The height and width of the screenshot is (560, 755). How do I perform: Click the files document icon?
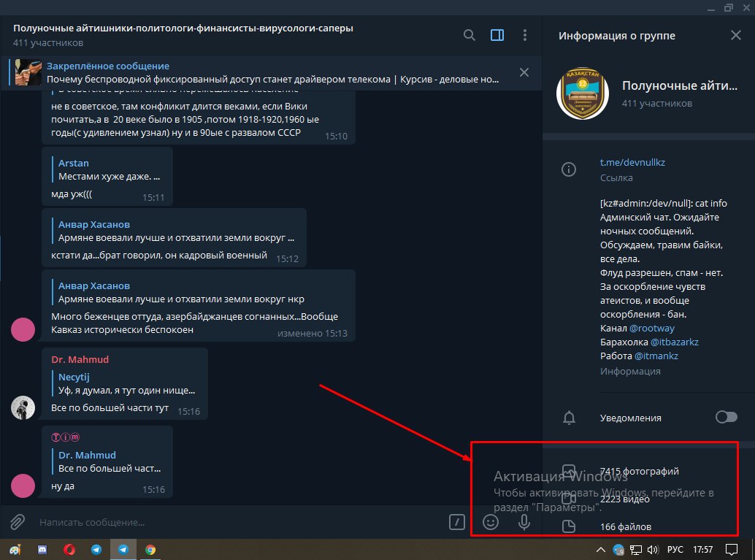tap(569, 526)
